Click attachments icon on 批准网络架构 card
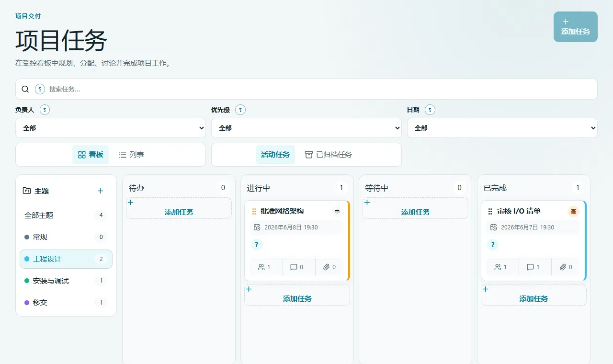The height and width of the screenshot is (364, 613). (327, 267)
